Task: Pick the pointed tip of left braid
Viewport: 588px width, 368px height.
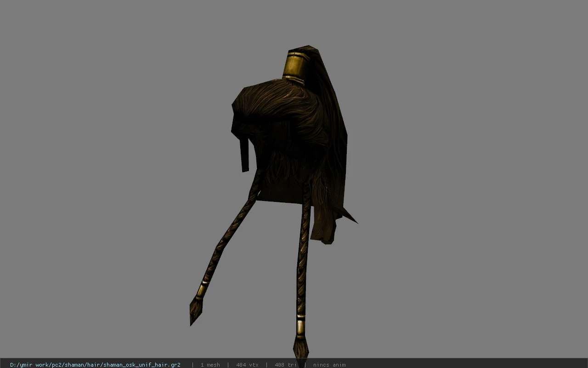Action: [x=196, y=311]
